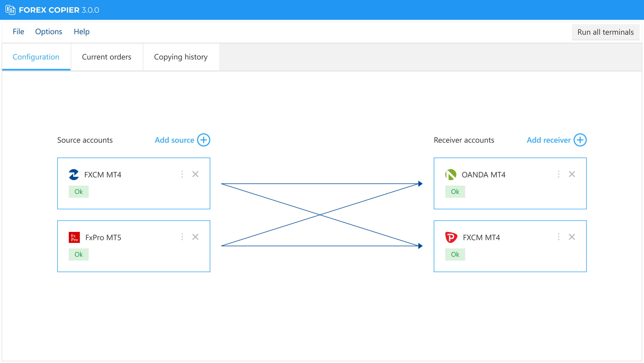Click the Ok status of OANDA MT4

click(x=455, y=192)
